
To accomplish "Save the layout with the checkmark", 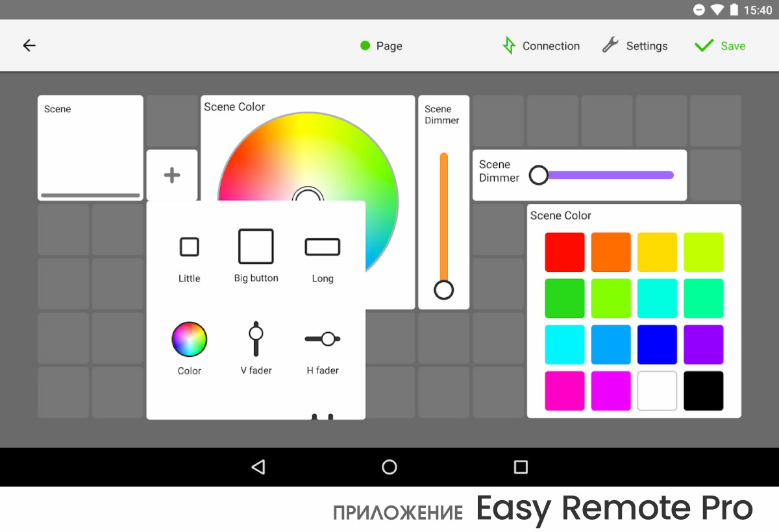I will 719,46.
